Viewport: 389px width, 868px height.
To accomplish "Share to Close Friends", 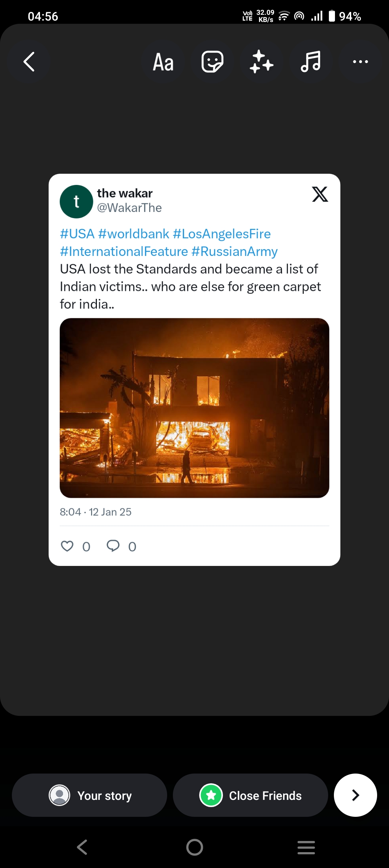I will pyautogui.click(x=250, y=795).
